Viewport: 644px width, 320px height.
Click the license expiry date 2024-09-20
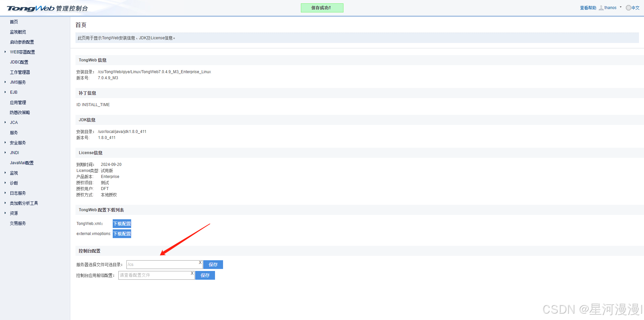click(111, 165)
